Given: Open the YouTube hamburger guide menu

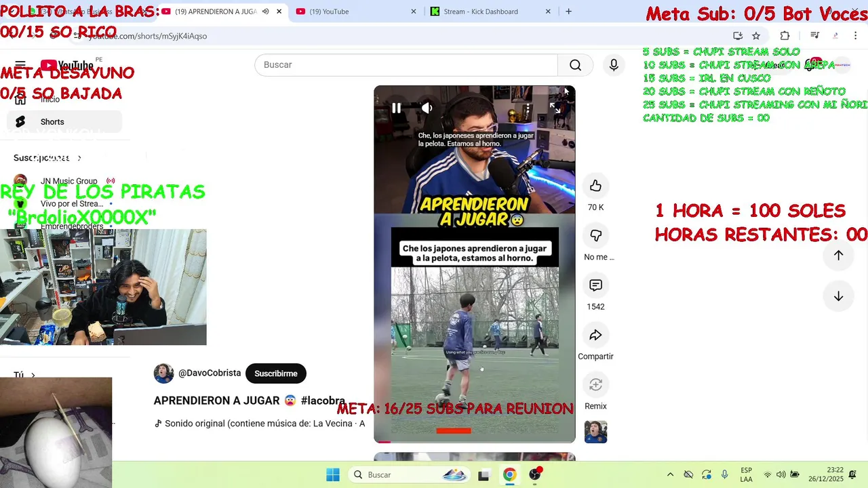Looking at the screenshot, I should (x=20, y=65).
